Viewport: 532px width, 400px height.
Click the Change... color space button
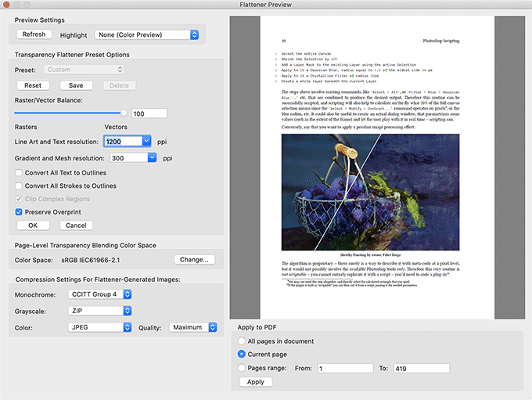point(194,260)
